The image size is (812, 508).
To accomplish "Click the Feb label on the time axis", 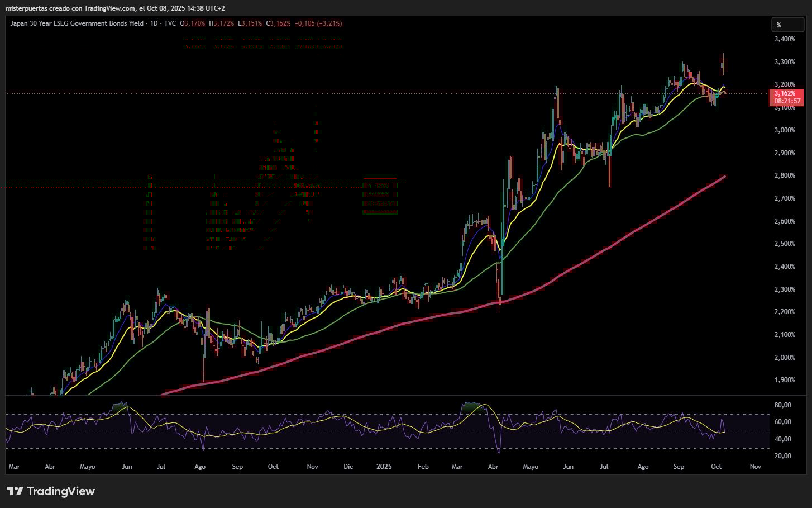I will 423,467.
